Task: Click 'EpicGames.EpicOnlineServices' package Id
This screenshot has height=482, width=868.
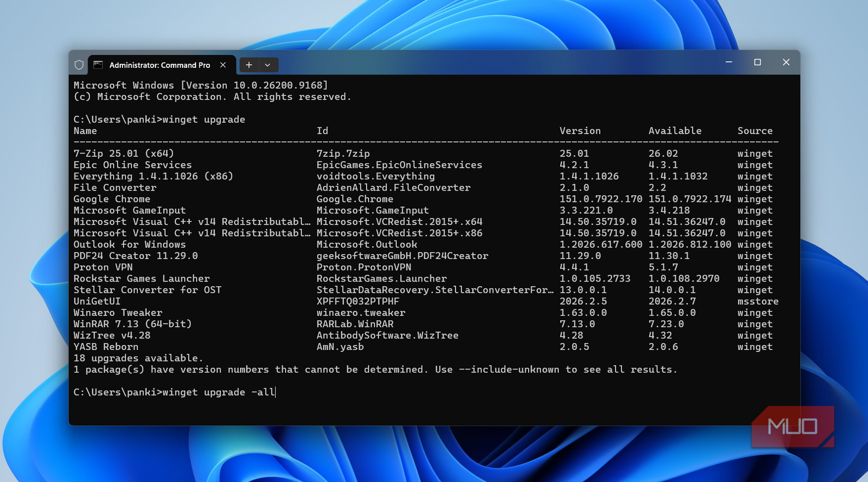Action: click(x=399, y=165)
